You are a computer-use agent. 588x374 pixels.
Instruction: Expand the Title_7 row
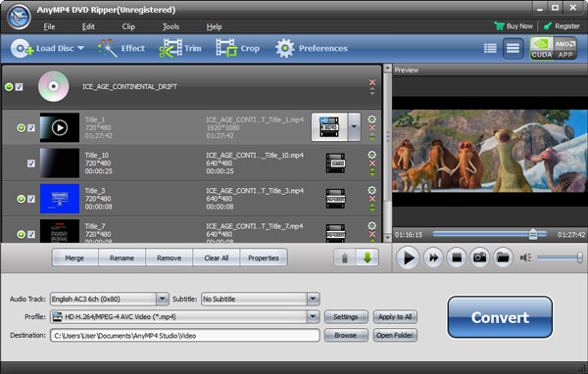21,235
